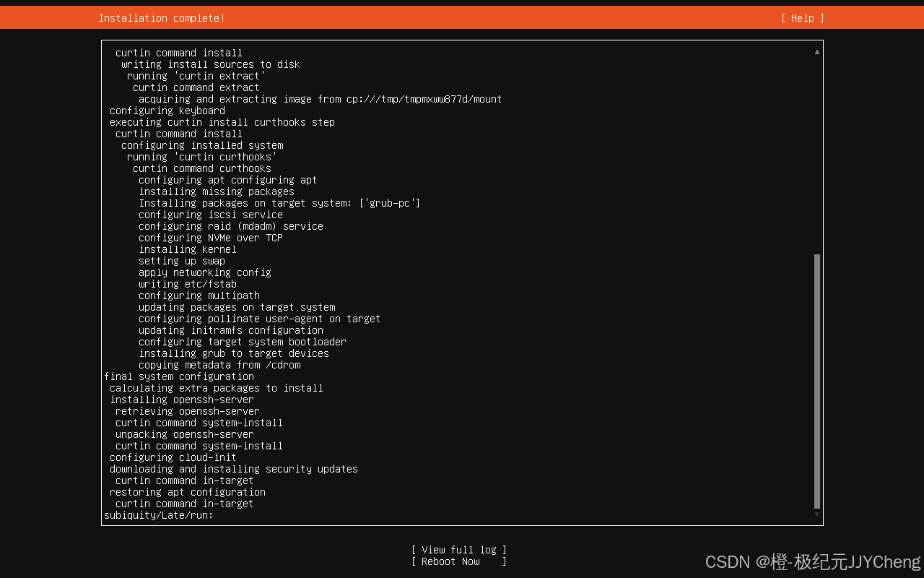The width and height of the screenshot is (924, 578).
Task: Click the 'final system configuration' log line
Action: (x=179, y=376)
